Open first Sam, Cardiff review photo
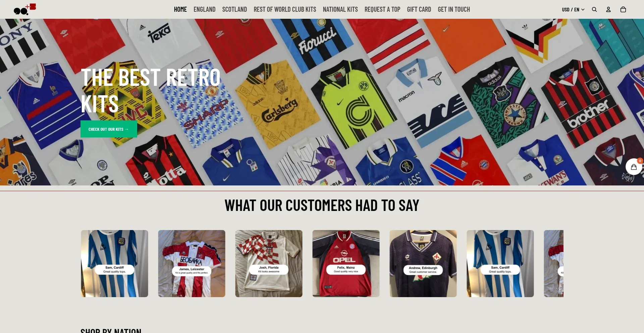 point(114,264)
